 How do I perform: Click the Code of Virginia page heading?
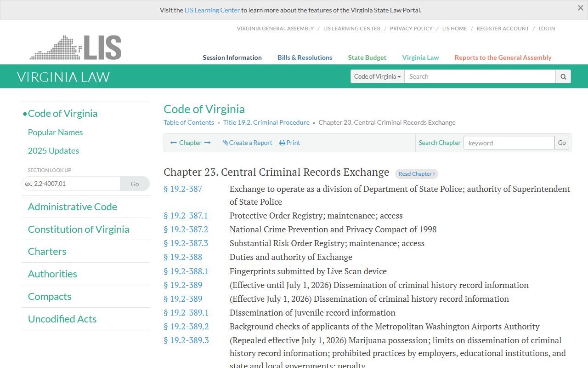204,109
